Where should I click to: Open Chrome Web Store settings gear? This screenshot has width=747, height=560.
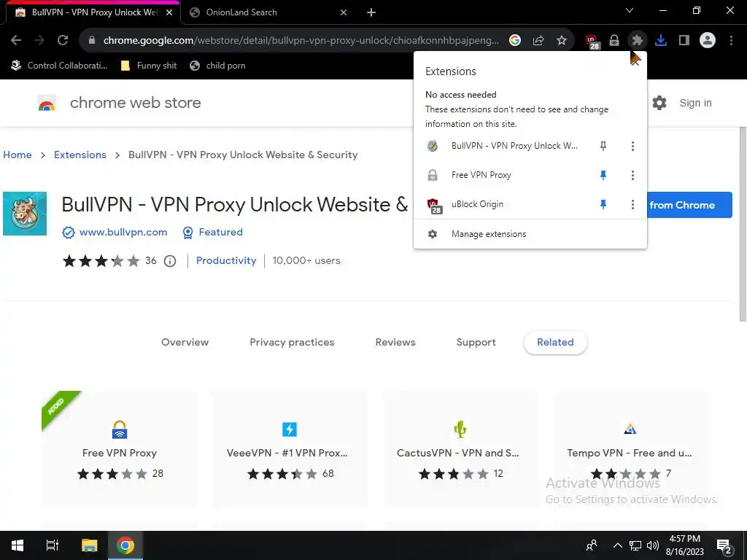[x=659, y=103]
